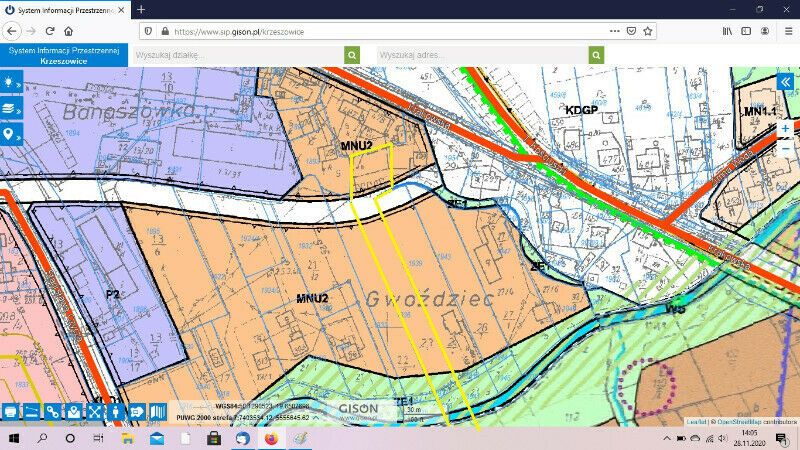The image size is (800, 450).
Task: Open Cortana circle on taskbar
Action: [x=70, y=438]
